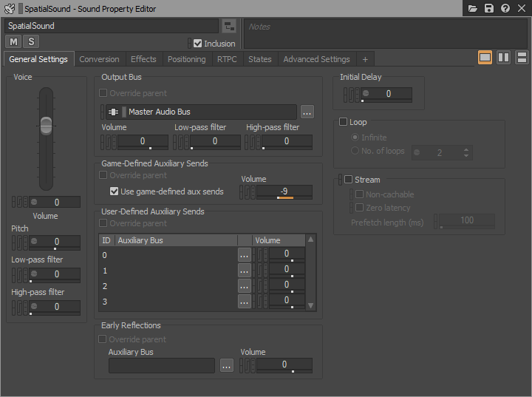Image resolution: width=532 pixels, height=397 pixels.
Task: Open the Advanced Settings tab
Action: 316,59
